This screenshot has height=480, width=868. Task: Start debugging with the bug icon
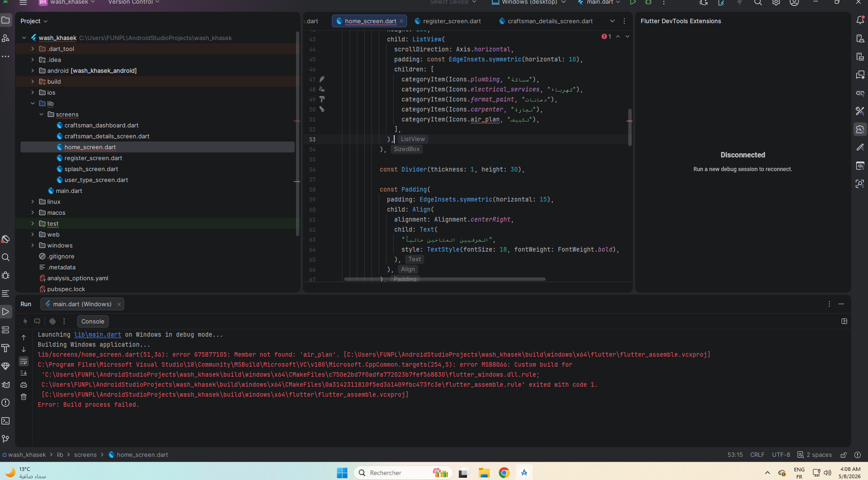(648, 2)
